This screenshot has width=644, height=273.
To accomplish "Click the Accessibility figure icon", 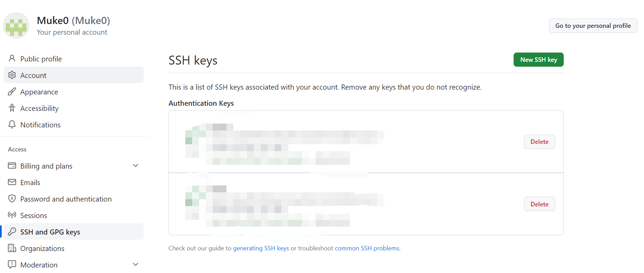I will 12,108.
